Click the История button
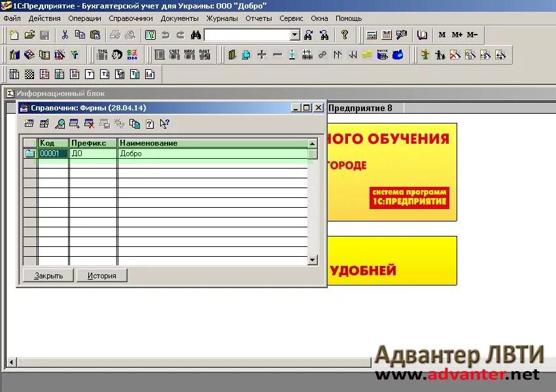Image resolution: width=556 pixels, height=392 pixels. tap(102, 276)
